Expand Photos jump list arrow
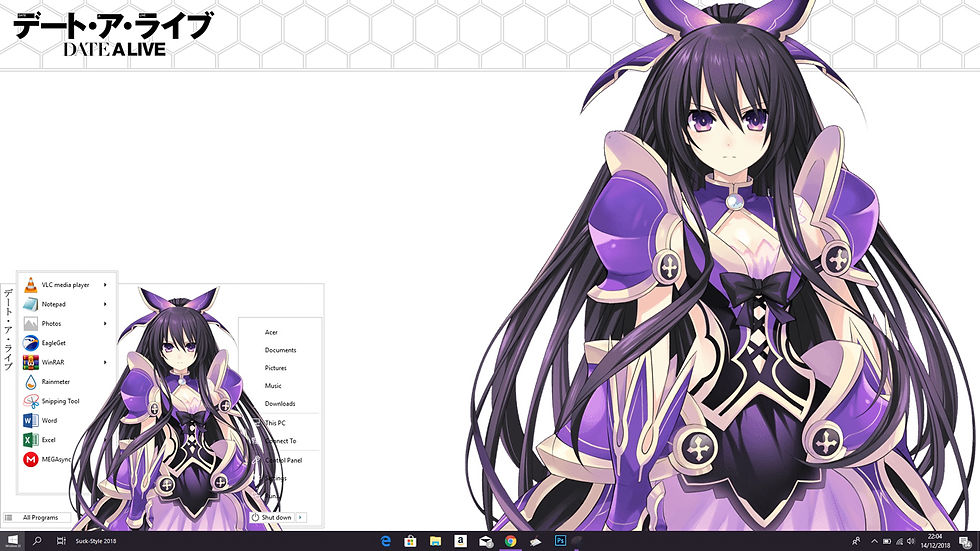 [x=105, y=324]
